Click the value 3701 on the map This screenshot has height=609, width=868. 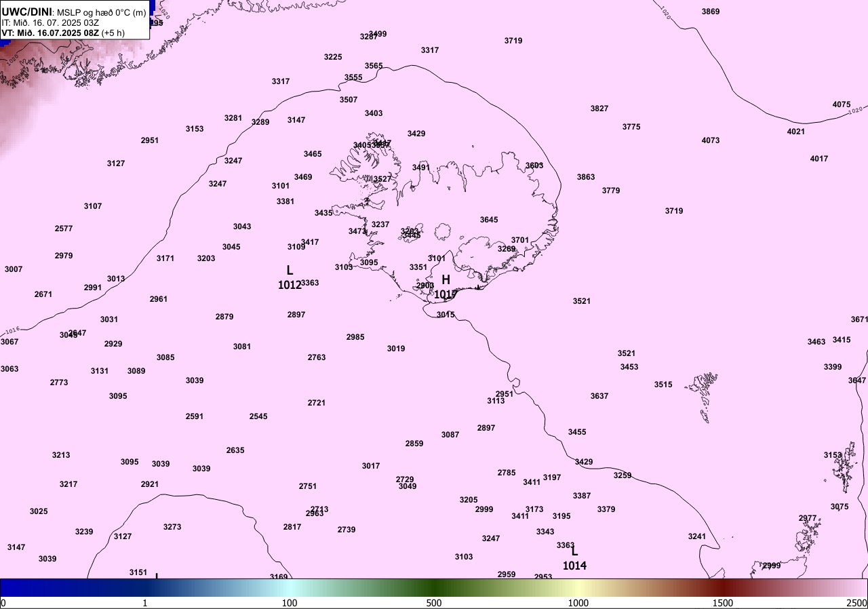520,240
